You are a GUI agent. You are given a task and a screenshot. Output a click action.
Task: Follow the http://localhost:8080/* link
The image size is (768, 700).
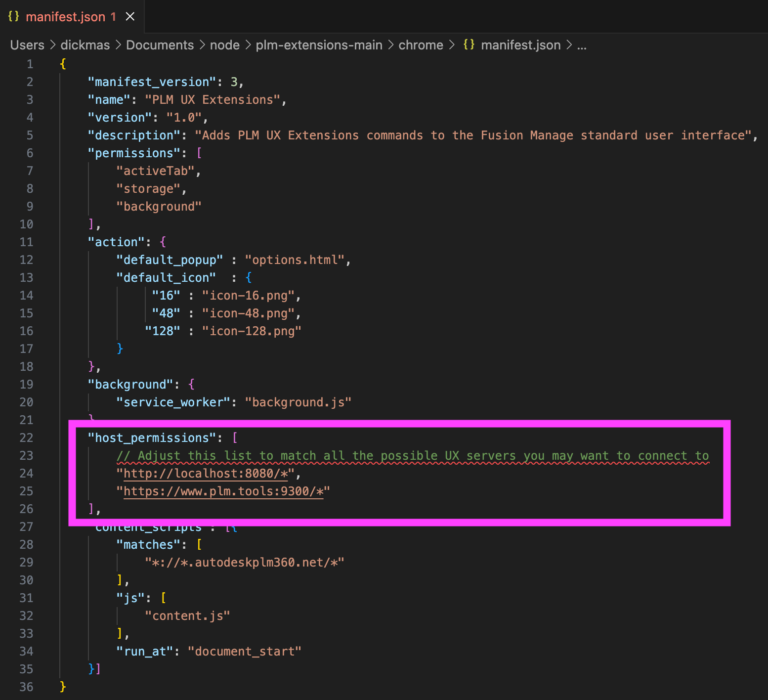206,474
